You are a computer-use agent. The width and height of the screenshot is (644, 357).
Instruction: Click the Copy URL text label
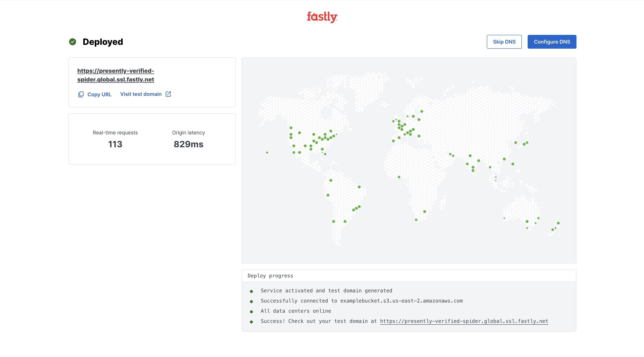[99, 94]
